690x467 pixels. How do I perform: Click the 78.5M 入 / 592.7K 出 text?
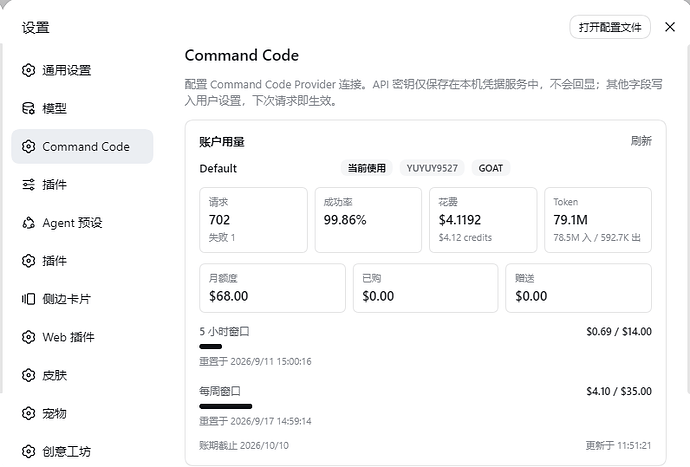(x=597, y=238)
